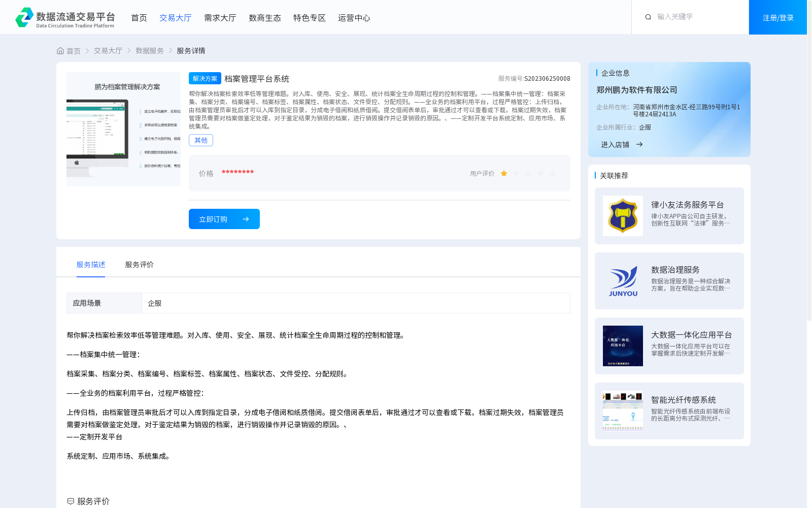This screenshot has height=508, width=812.
Task: Click the 档案管理平台系统 title
Action: pos(257,79)
